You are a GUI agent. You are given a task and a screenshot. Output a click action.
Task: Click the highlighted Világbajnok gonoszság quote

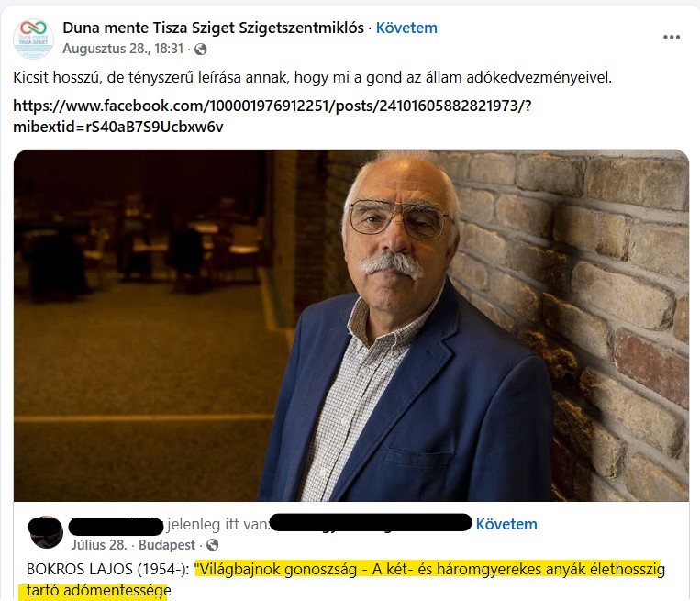pos(430,569)
